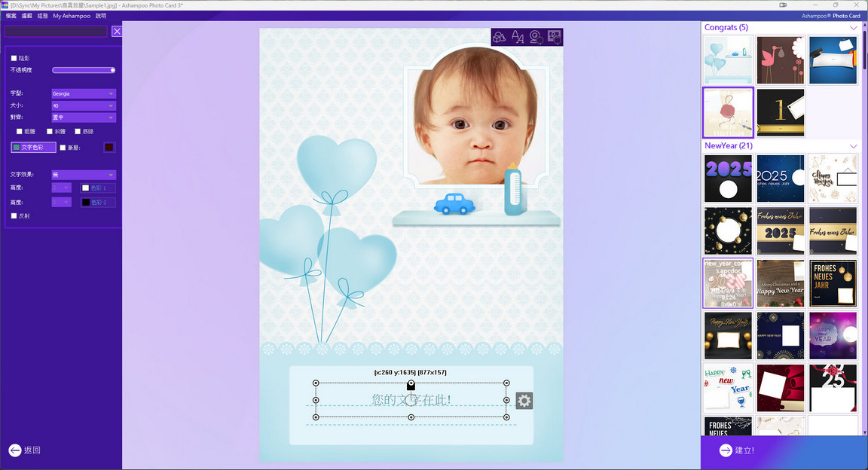Open the shapes/clipart tool on the card toolbar

[x=499, y=37]
